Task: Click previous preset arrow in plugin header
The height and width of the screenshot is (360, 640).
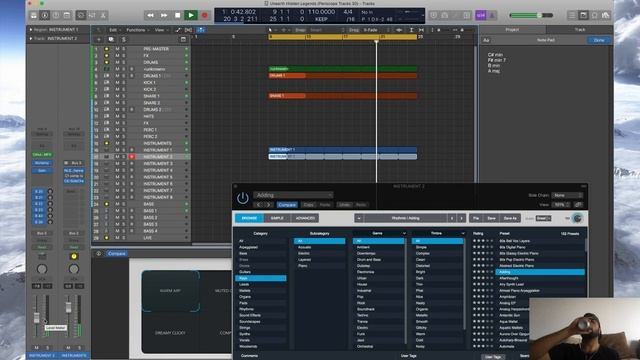Action: point(259,205)
